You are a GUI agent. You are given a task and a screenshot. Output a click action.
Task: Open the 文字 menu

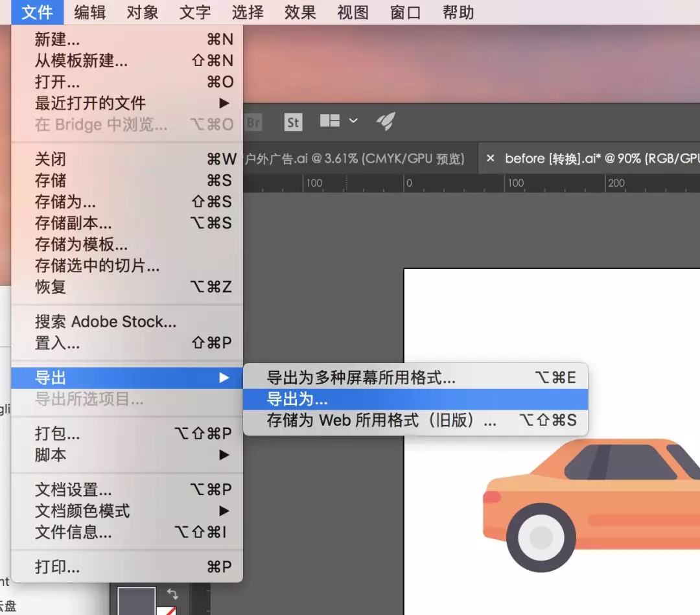pos(195,12)
